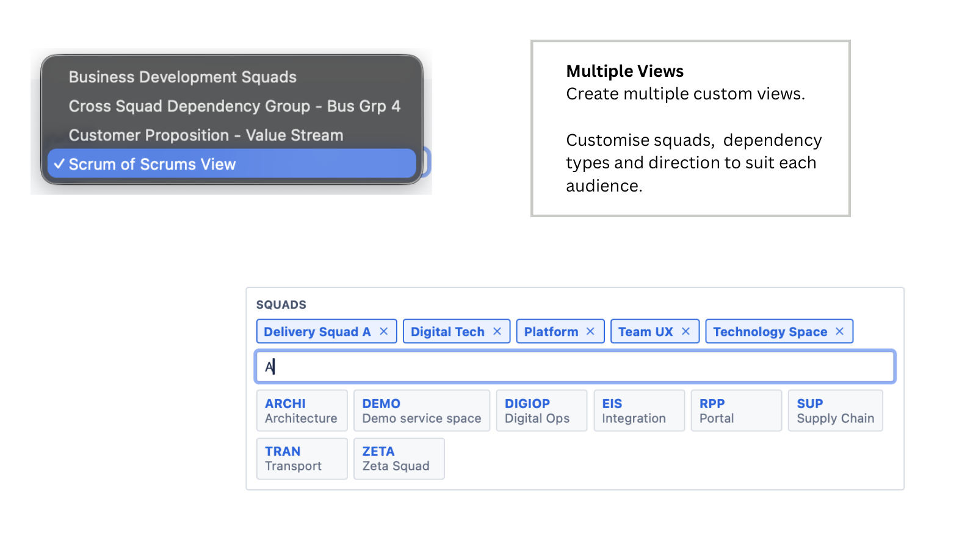Image resolution: width=962 pixels, height=560 pixels.
Task: Click the Multiple Views heading
Action: tap(625, 71)
